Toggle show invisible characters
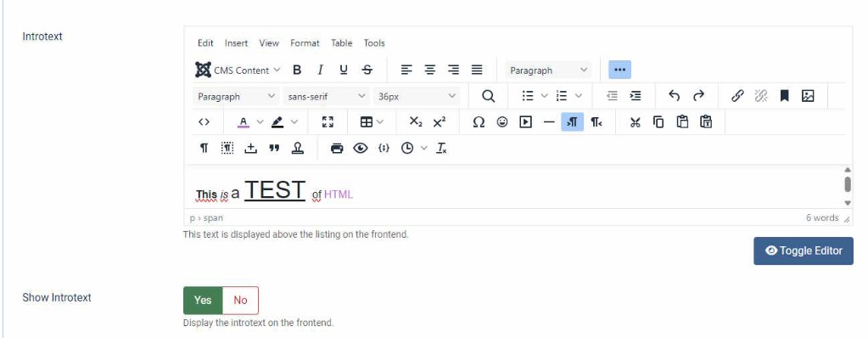This screenshot has width=868, height=338. 204,148
